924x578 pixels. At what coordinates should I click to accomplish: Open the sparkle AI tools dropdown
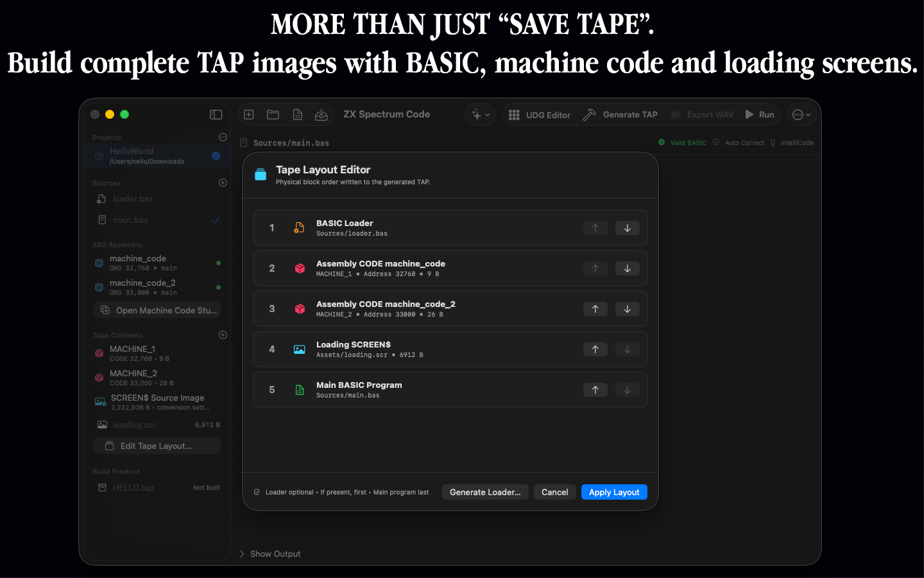coord(480,114)
